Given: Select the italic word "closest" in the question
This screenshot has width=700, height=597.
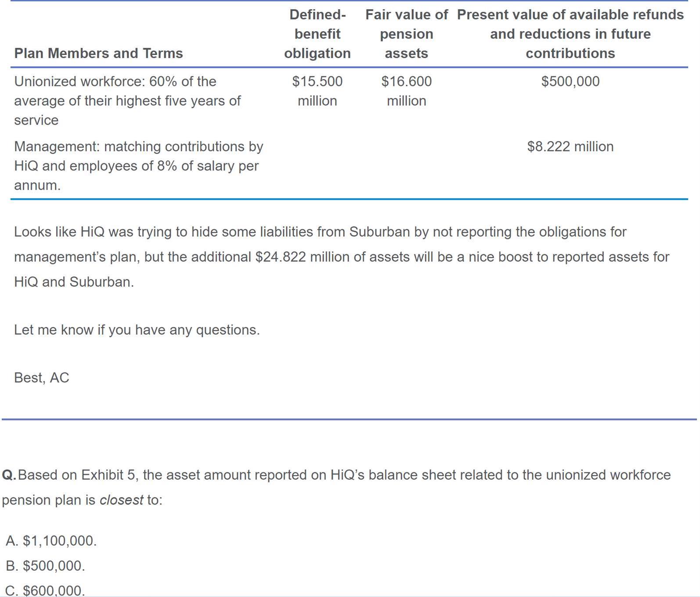Looking at the screenshot, I should (x=121, y=500).
